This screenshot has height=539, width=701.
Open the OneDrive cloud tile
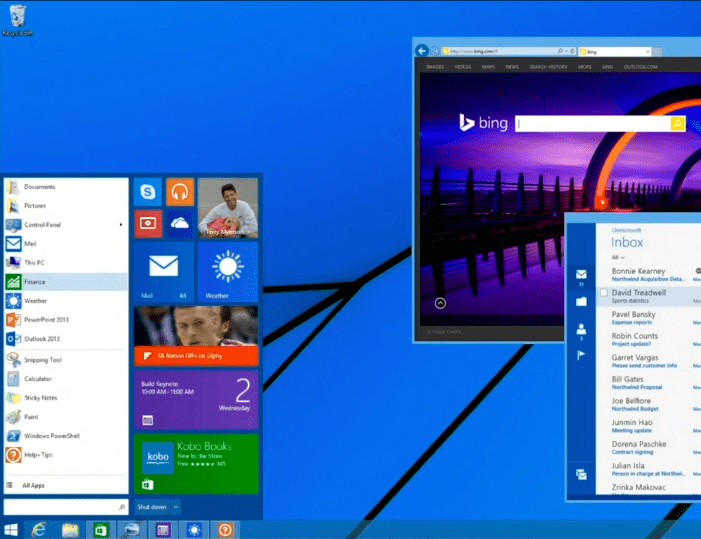coord(180,223)
